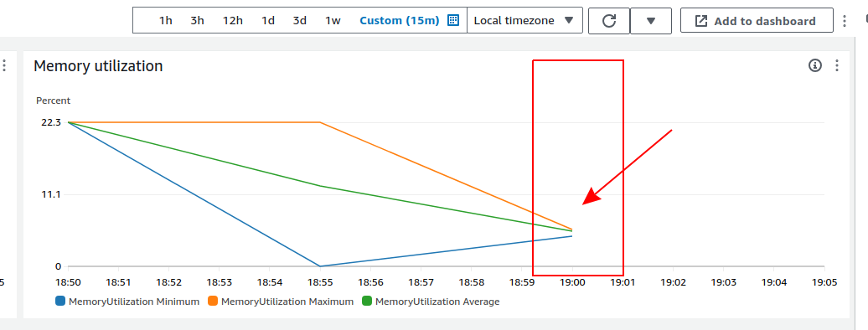This screenshot has height=330, width=868.
Task: Select the 3h time range
Action: click(x=197, y=20)
